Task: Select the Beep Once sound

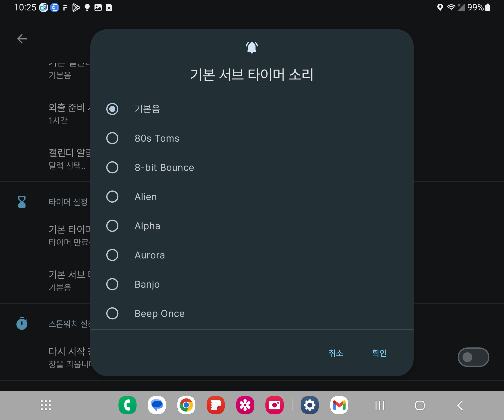Action: click(112, 313)
